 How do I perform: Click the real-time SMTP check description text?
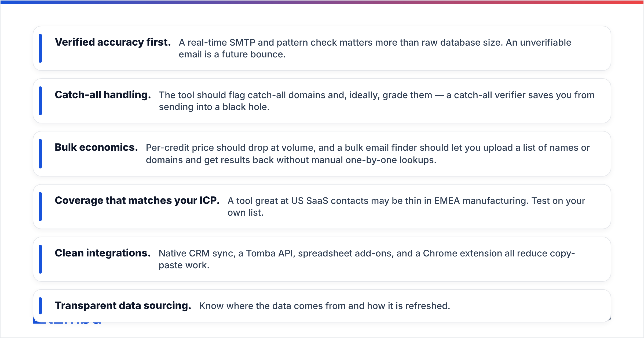coord(375,48)
